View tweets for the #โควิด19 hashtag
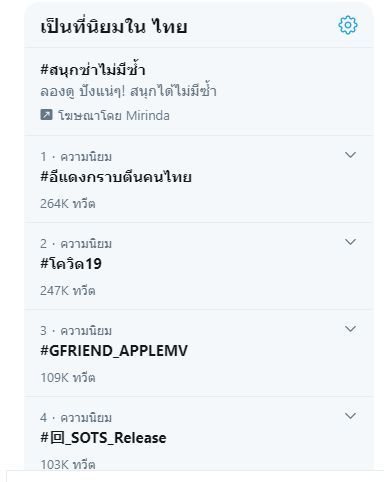The width and height of the screenshot is (384, 482). 71,264
